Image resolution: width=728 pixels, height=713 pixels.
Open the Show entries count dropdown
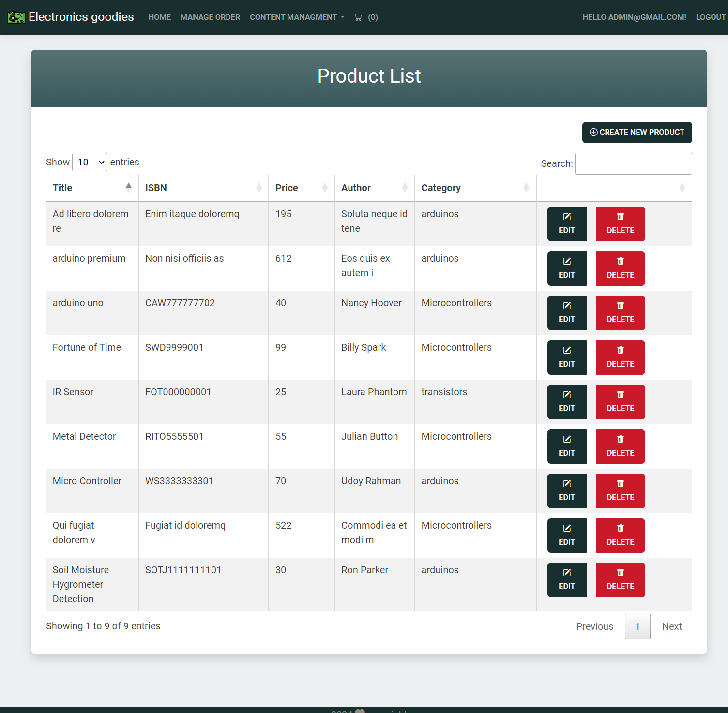(90, 162)
